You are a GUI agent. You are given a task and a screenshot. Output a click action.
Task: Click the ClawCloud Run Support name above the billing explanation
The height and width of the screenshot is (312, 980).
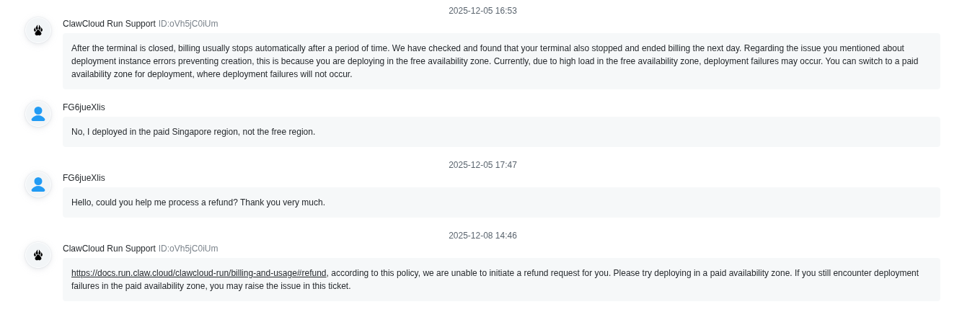point(109,24)
